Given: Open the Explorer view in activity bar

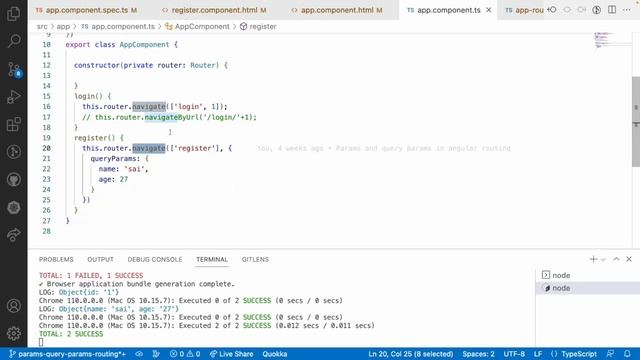Looking at the screenshot, I should 13,13.
